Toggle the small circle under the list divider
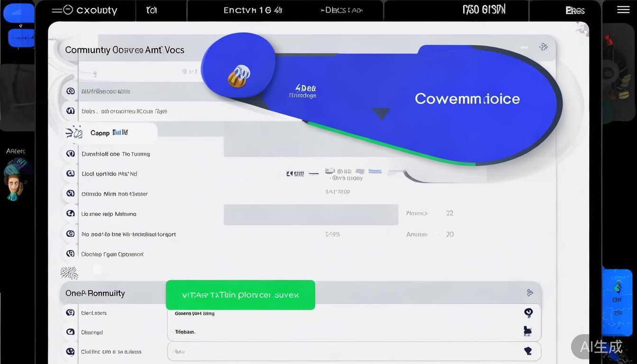 [x=97, y=269]
